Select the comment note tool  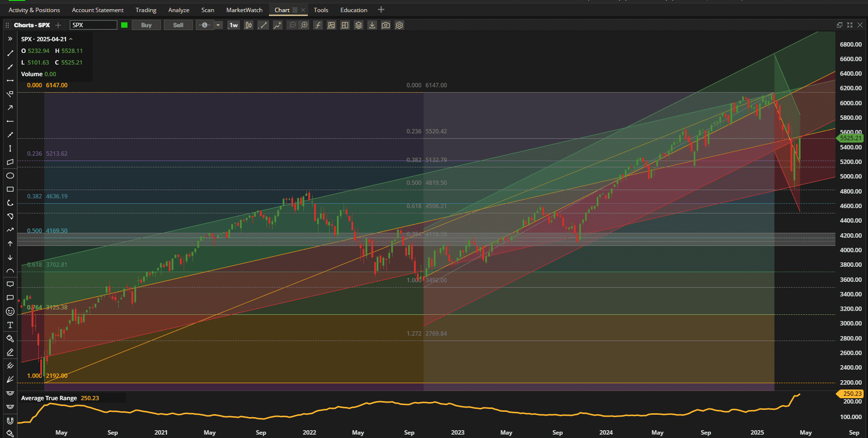(10, 298)
